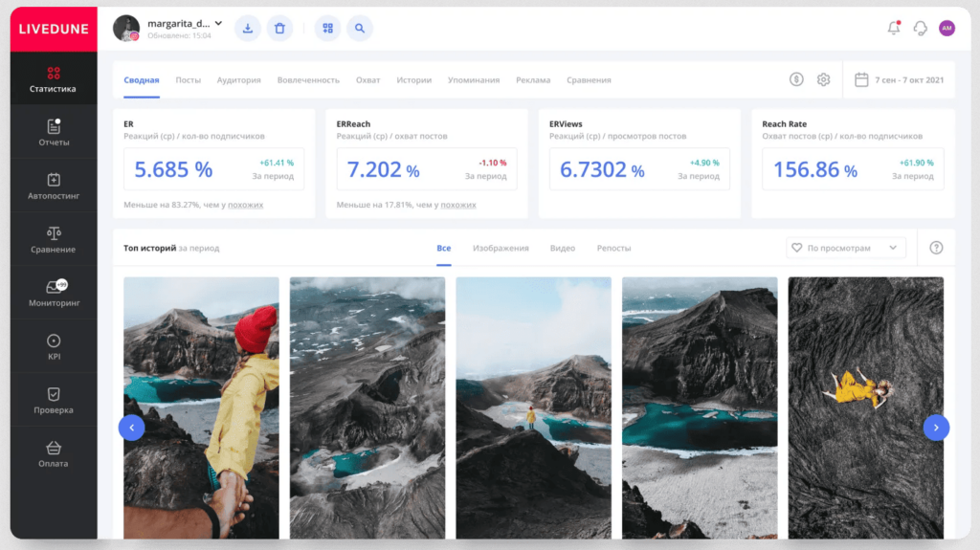Viewport: 980px width, 550px height.
Task: Open the story with red hat girl
Action: click(x=201, y=407)
